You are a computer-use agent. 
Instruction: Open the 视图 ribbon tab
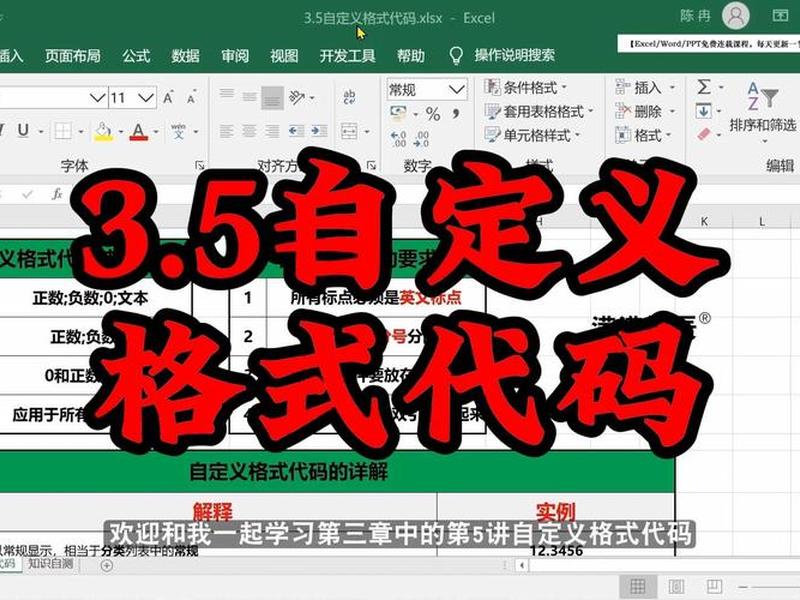pos(284,56)
